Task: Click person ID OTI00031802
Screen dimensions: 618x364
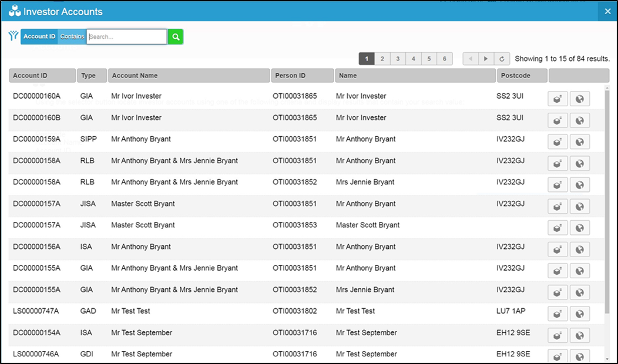Action: [295, 311]
